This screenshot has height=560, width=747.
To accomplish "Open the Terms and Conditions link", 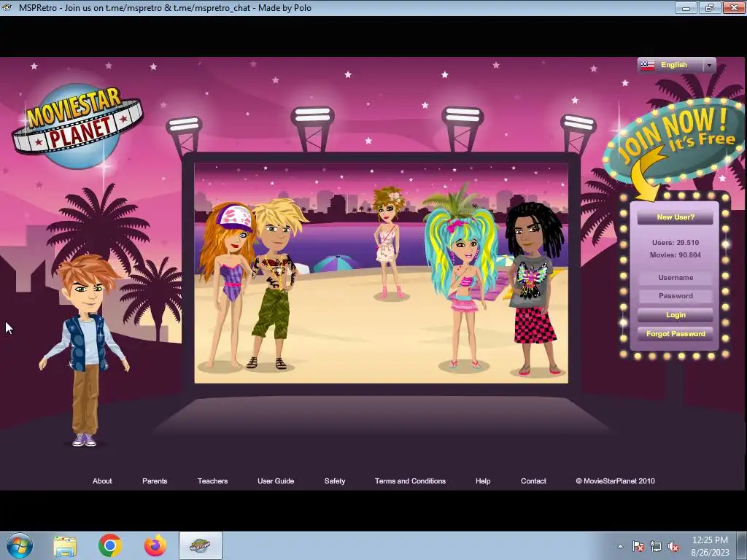I will click(x=410, y=481).
